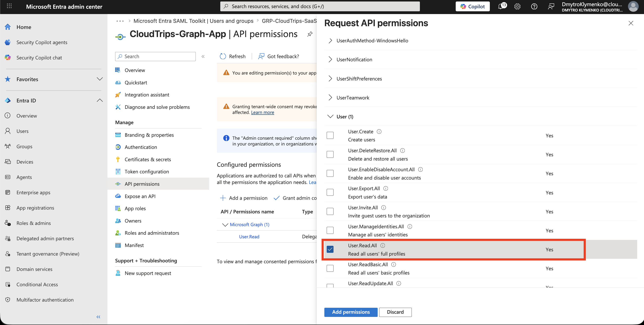The height and width of the screenshot is (325, 644).
Task: Open the notifications bell icon
Action: pos(501,6)
